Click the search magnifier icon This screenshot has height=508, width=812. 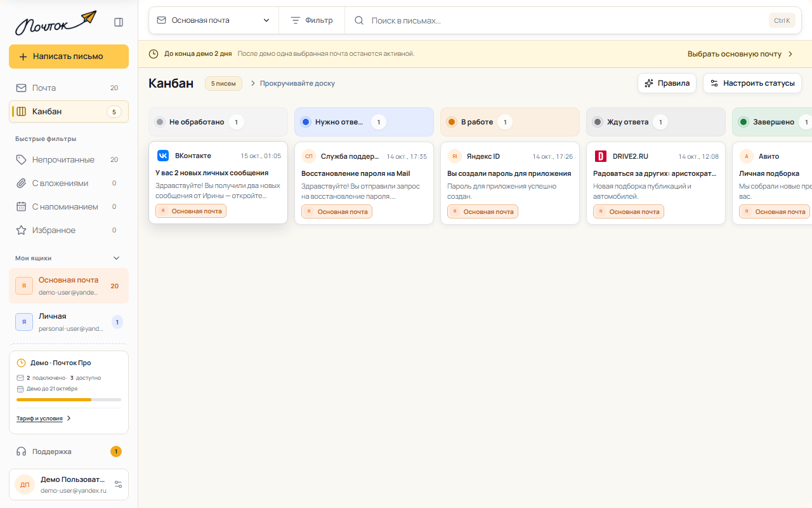[x=359, y=20]
